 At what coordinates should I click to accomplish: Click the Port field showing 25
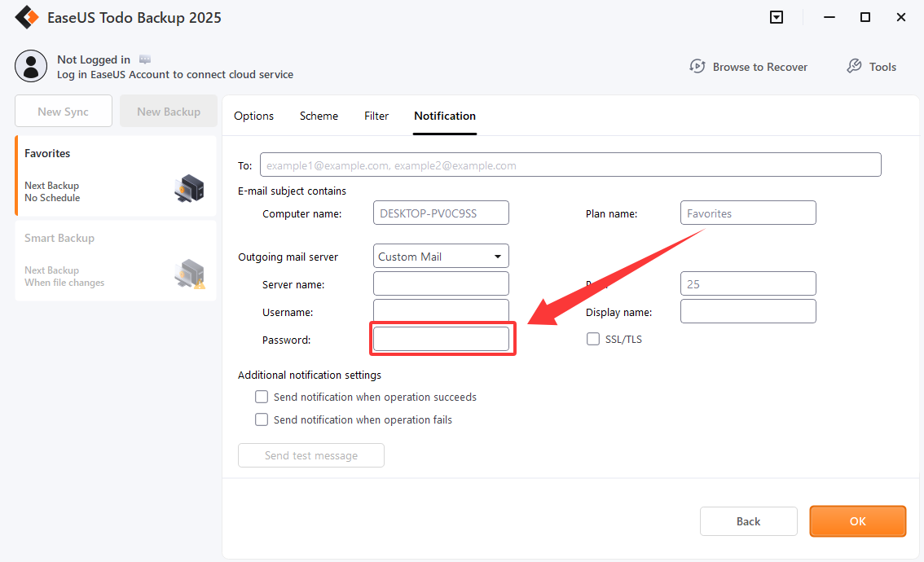click(748, 283)
